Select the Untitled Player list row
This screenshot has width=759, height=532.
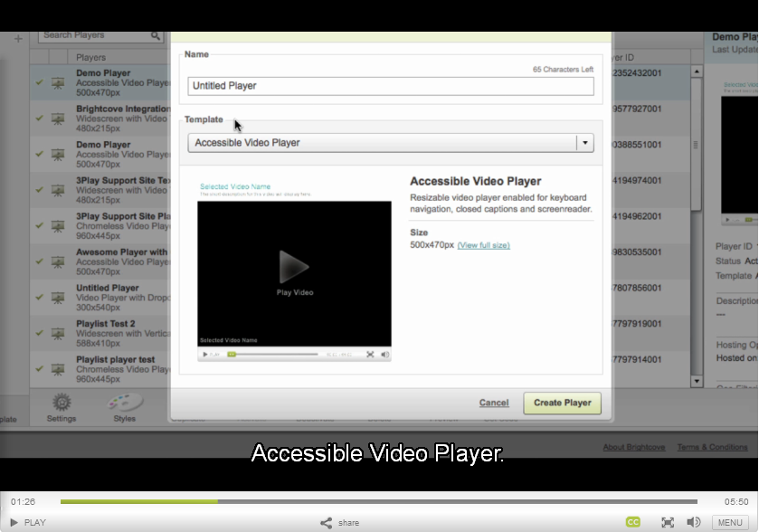pos(100,298)
